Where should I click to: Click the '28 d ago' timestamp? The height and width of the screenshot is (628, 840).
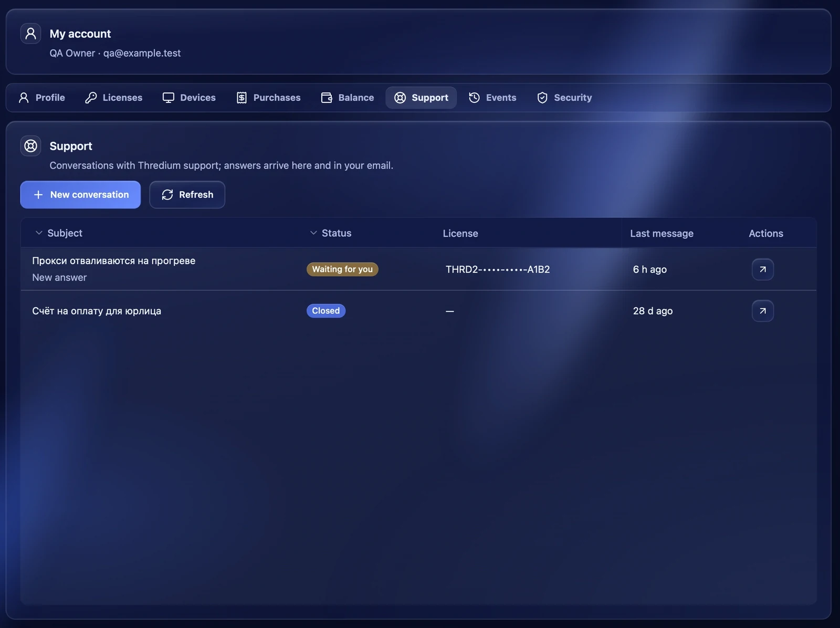tap(653, 311)
